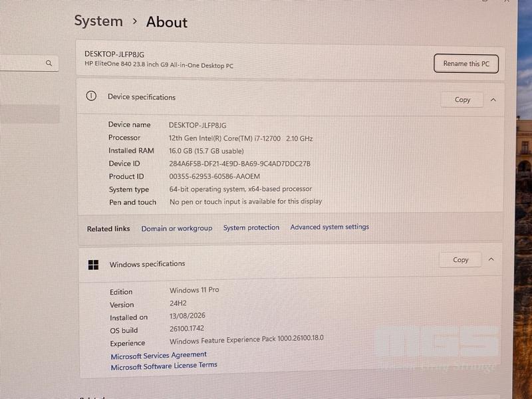This screenshot has height=399, width=532.
Task: Open Advanced system settings link
Action: (329, 227)
